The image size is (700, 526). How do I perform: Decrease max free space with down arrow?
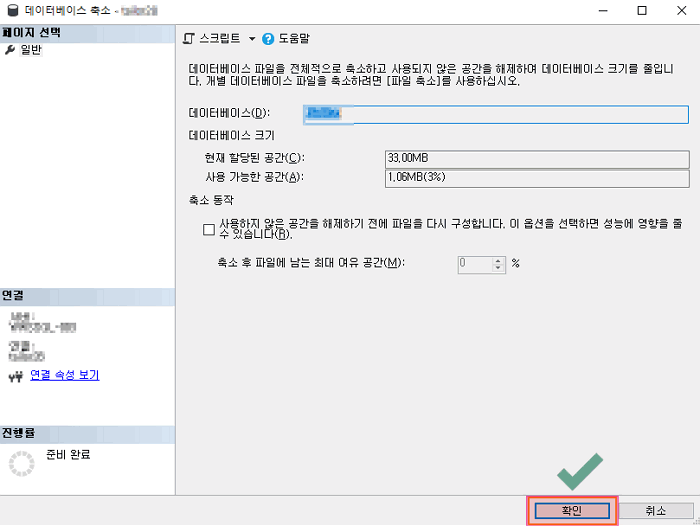pyautogui.click(x=498, y=268)
